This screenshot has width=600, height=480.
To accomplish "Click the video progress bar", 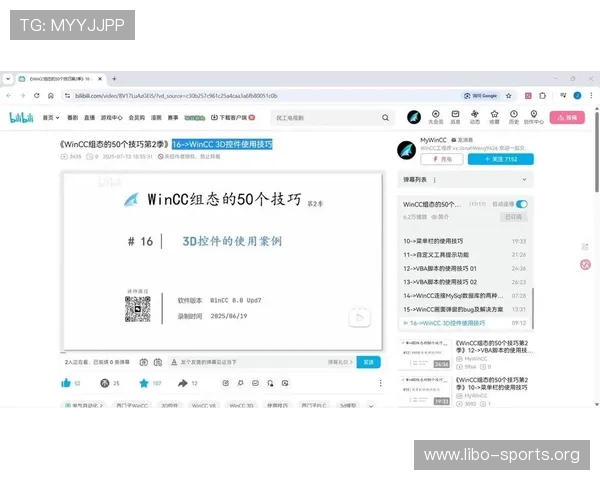I will click(x=223, y=352).
